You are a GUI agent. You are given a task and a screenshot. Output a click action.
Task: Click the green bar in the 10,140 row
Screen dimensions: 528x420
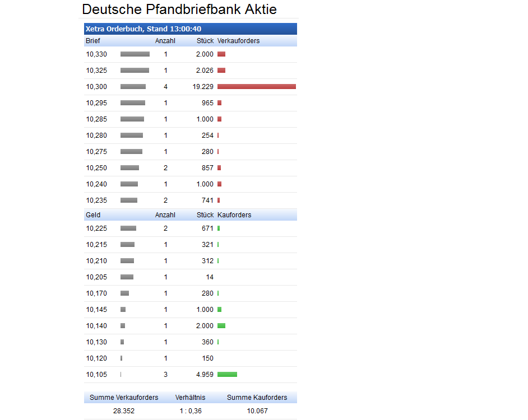click(221, 326)
